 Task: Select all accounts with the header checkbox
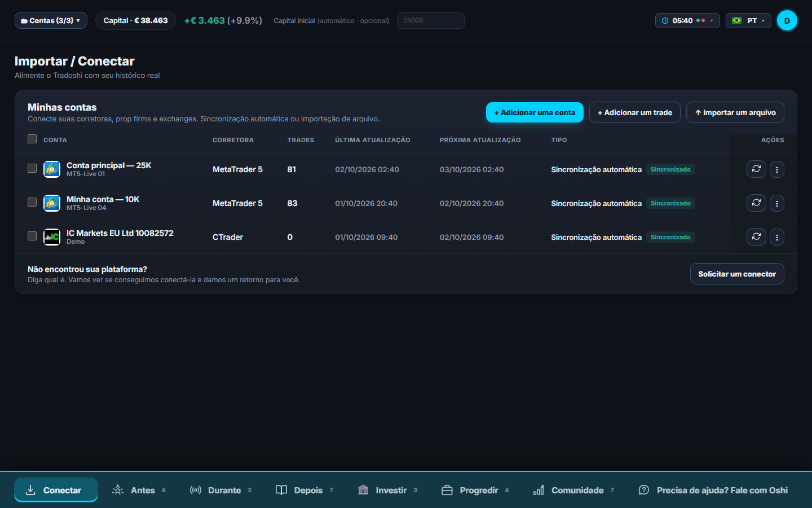(32, 139)
